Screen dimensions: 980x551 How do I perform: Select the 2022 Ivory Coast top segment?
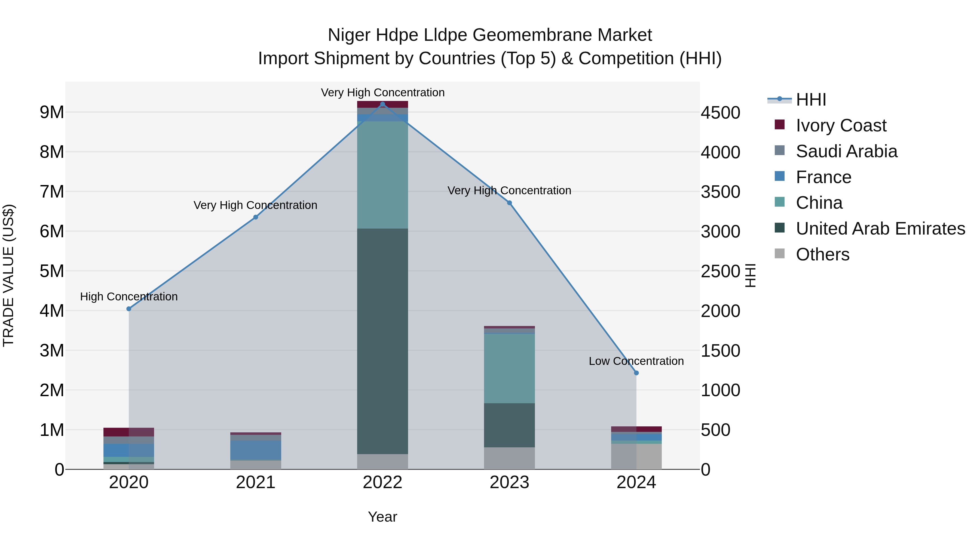coord(383,104)
